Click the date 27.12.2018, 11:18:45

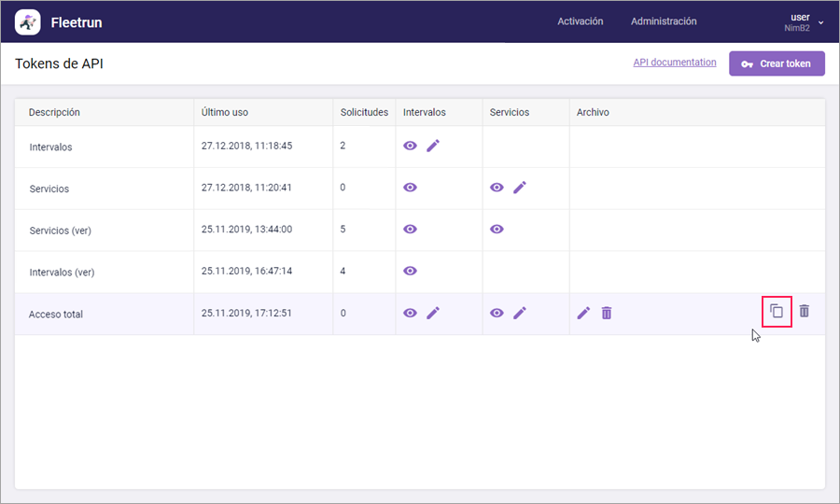[247, 146]
